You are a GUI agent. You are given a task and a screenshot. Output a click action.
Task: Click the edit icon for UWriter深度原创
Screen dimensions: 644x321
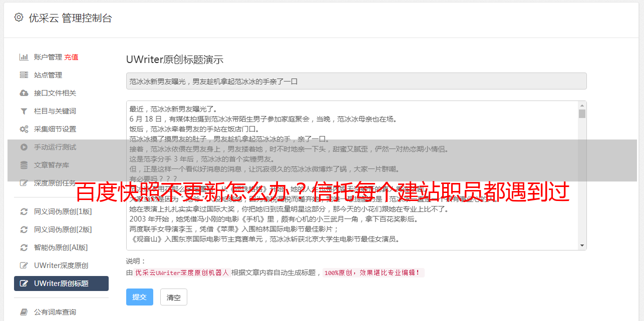click(24, 265)
